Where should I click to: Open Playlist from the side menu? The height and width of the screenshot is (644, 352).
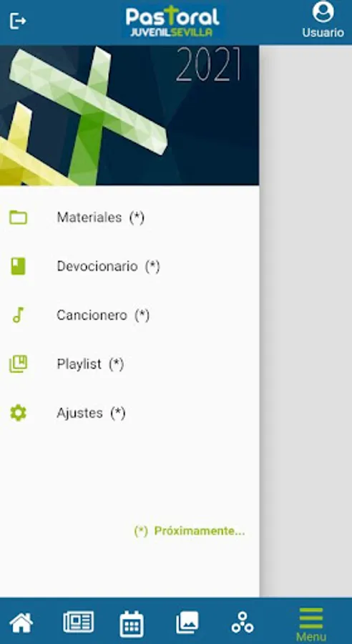coord(129,364)
